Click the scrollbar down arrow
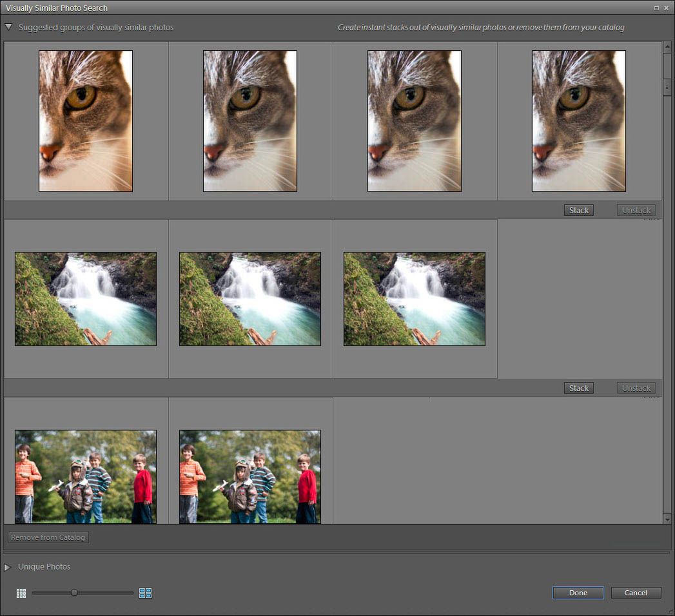The width and height of the screenshot is (675, 616). pyautogui.click(x=667, y=519)
